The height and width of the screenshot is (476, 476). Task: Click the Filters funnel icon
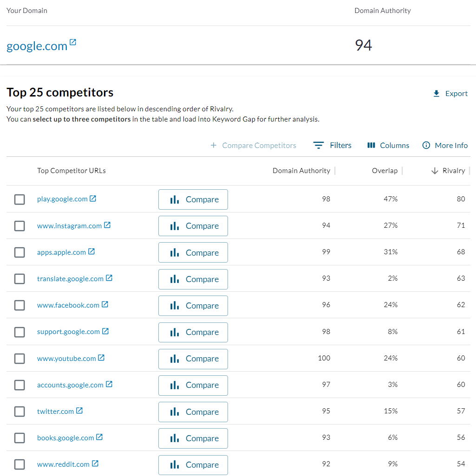318,145
